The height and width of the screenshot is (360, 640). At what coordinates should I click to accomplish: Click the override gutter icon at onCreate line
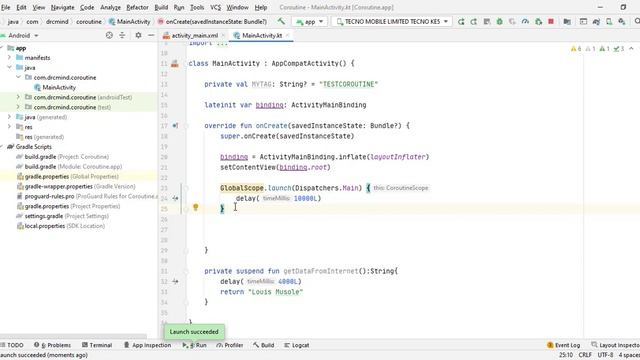(x=175, y=126)
